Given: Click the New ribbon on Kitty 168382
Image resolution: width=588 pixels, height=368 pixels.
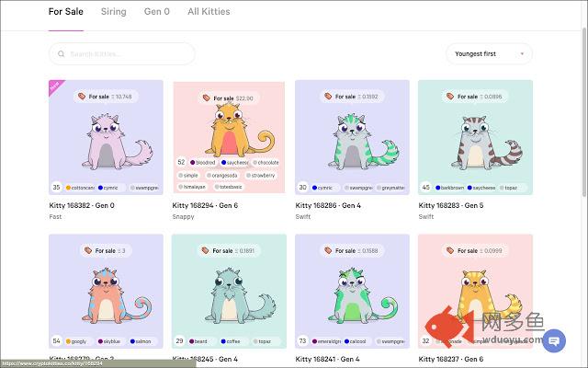Looking at the screenshot, I should pos(55,86).
